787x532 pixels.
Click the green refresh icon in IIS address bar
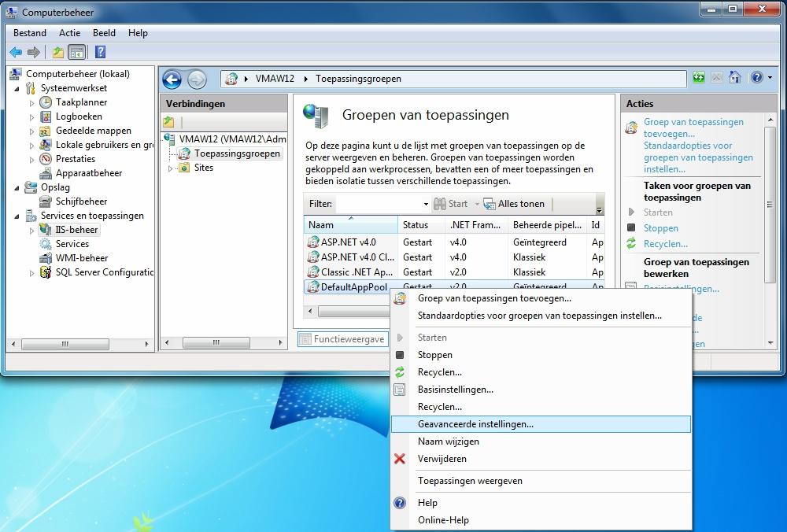pos(699,77)
